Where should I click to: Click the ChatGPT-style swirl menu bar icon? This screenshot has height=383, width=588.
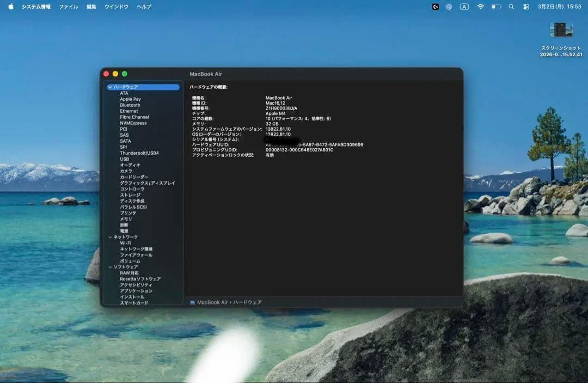coord(449,7)
